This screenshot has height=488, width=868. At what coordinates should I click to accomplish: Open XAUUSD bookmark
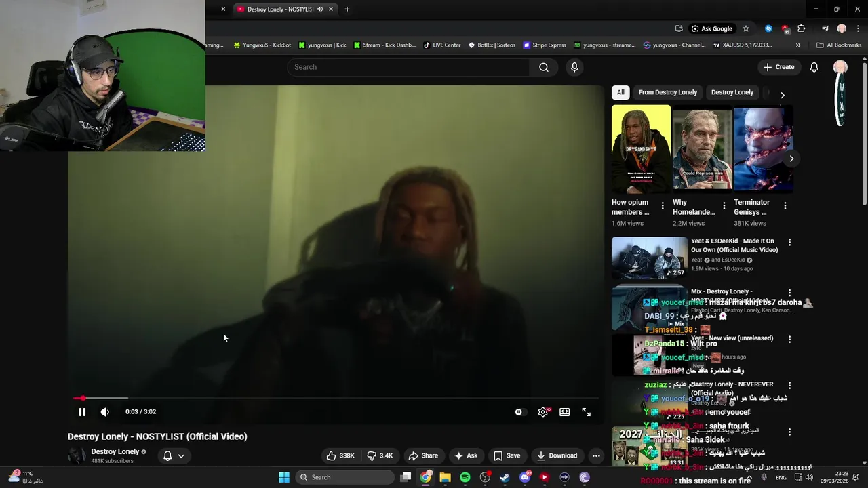click(x=743, y=45)
